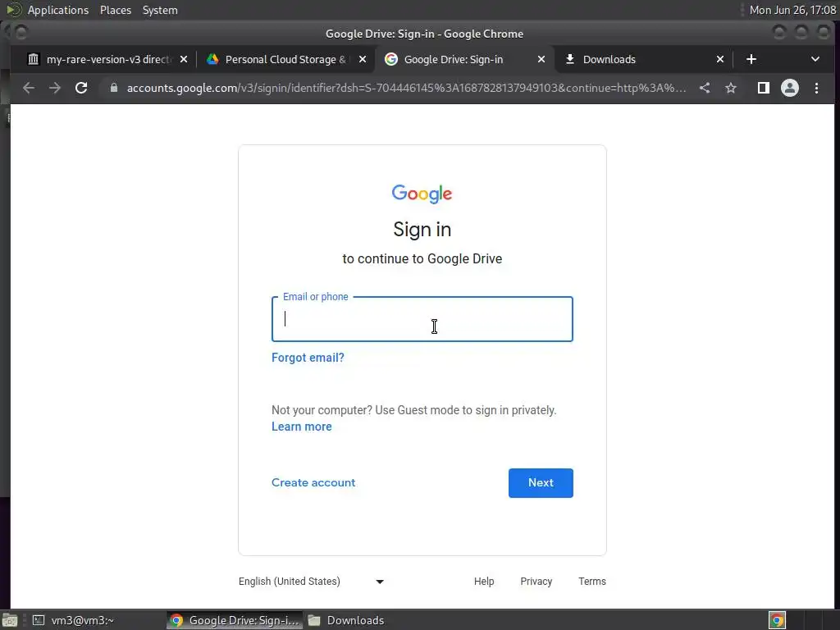Follow the Learn more link

point(302,427)
